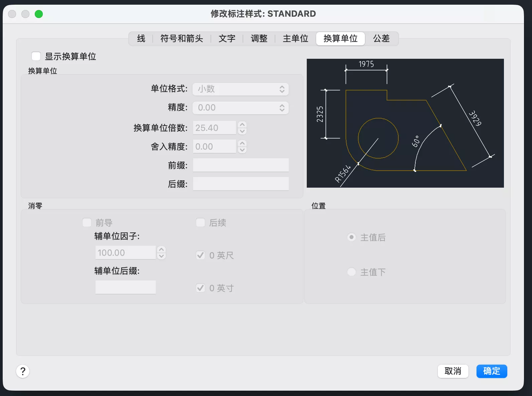Click the 前缀 text input field
The height and width of the screenshot is (396, 532).
pyautogui.click(x=241, y=165)
